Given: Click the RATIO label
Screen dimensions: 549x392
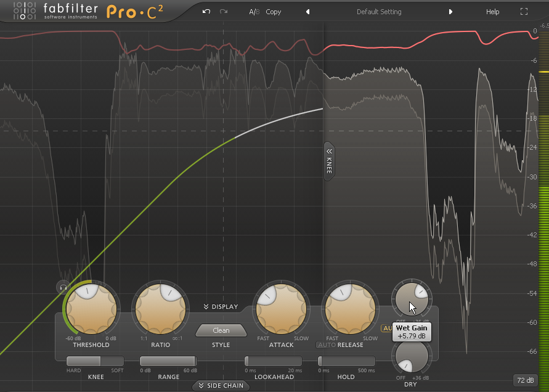Looking at the screenshot, I should click(x=160, y=345).
